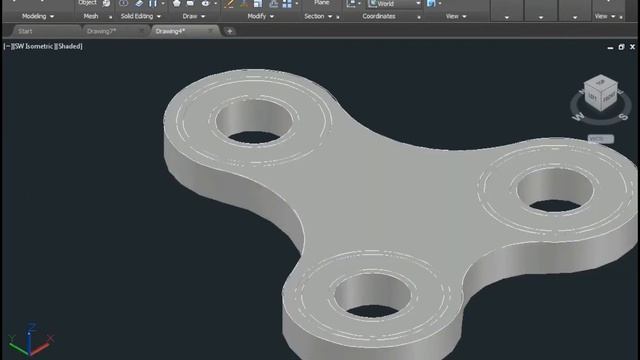640x360 pixels.
Task: Close the Drawing7 tab
Action: click(x=142, y=31)
